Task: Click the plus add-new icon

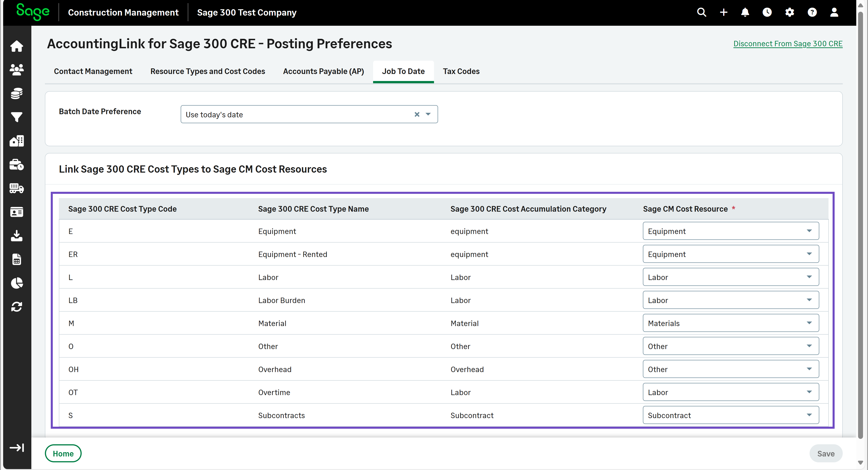Action: [x=723, y=12]
